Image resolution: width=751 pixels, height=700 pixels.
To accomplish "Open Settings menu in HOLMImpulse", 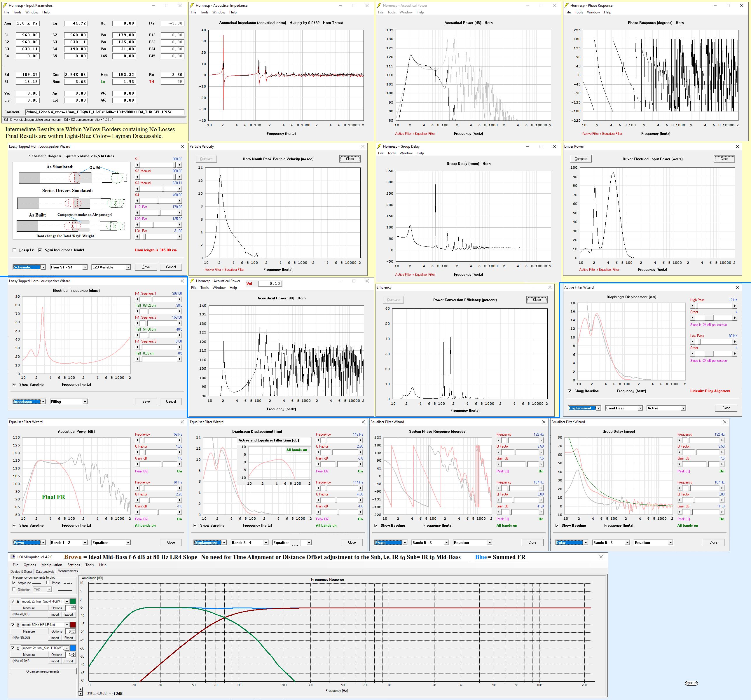I will 74,565.
